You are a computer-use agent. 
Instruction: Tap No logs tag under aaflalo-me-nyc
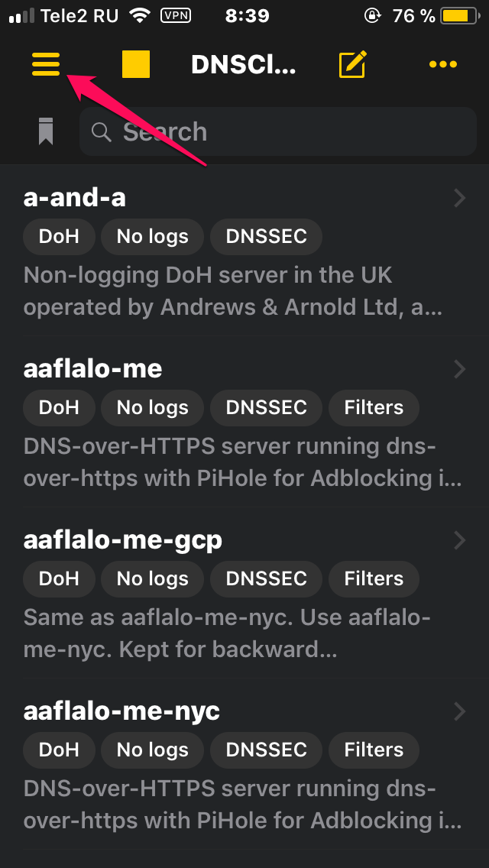click(x=152, y=750)
